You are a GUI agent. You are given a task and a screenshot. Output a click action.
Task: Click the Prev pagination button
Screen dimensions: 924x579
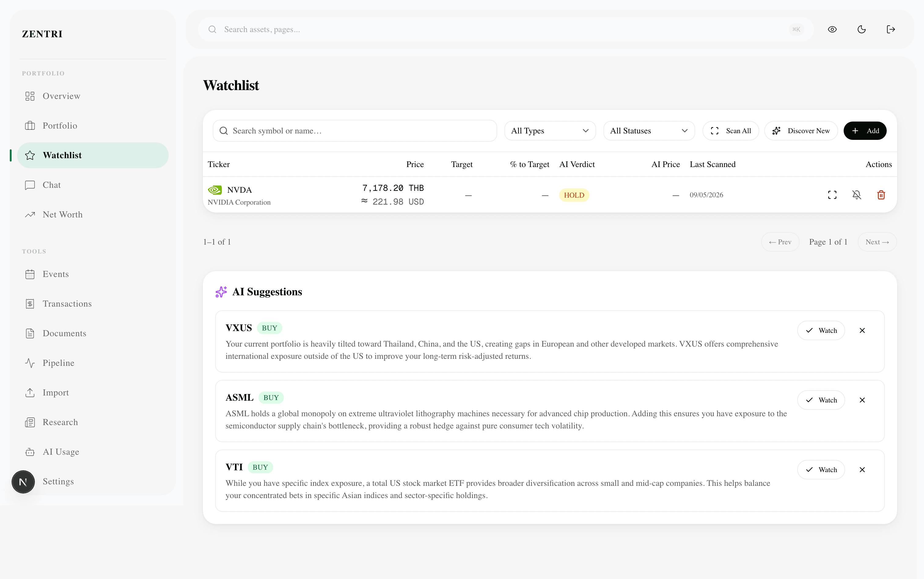point(780,242)
